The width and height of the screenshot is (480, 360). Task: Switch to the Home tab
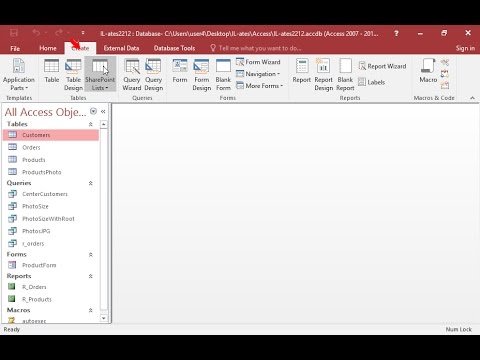(x=48, y=48)
